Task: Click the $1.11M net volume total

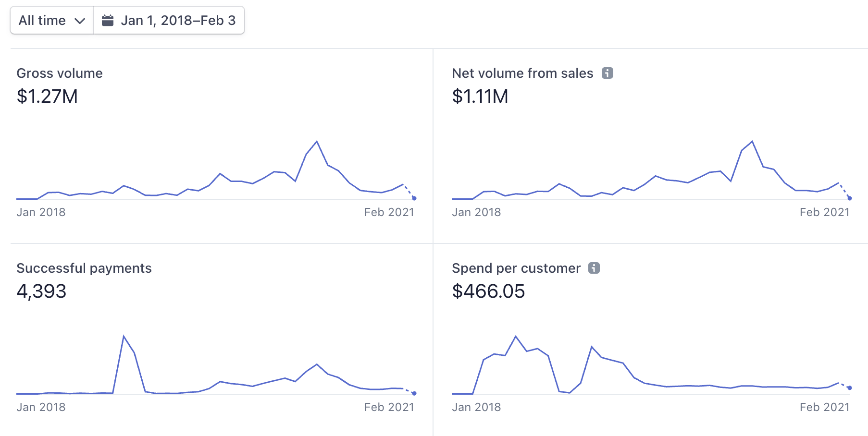Action: pyautogui.click(x=480, y=97)
